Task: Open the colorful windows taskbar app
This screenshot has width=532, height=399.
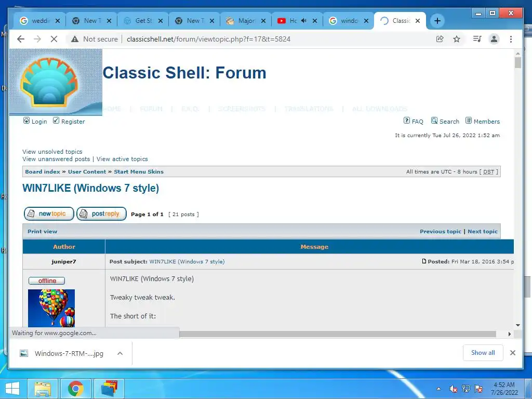Action: coord(109,389)
